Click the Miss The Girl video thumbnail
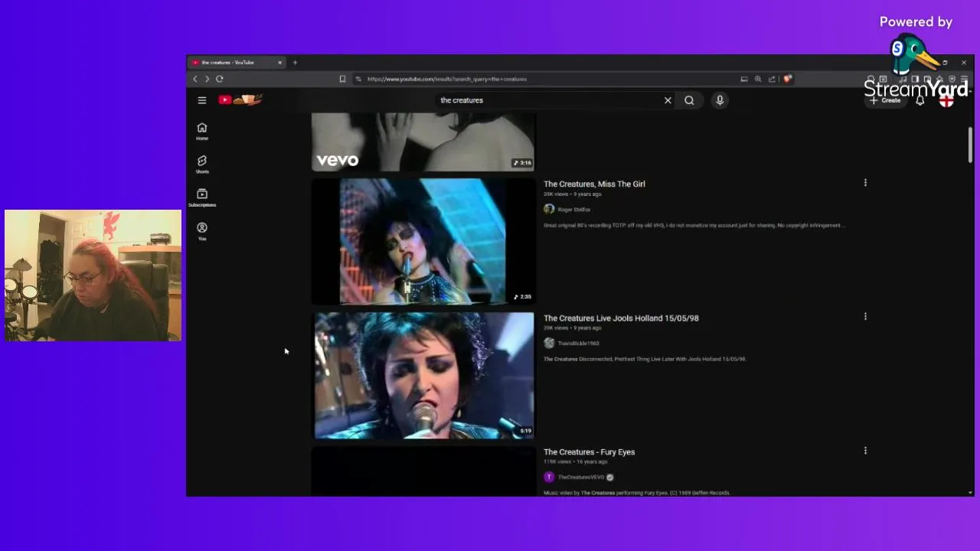 pos(423,241)
